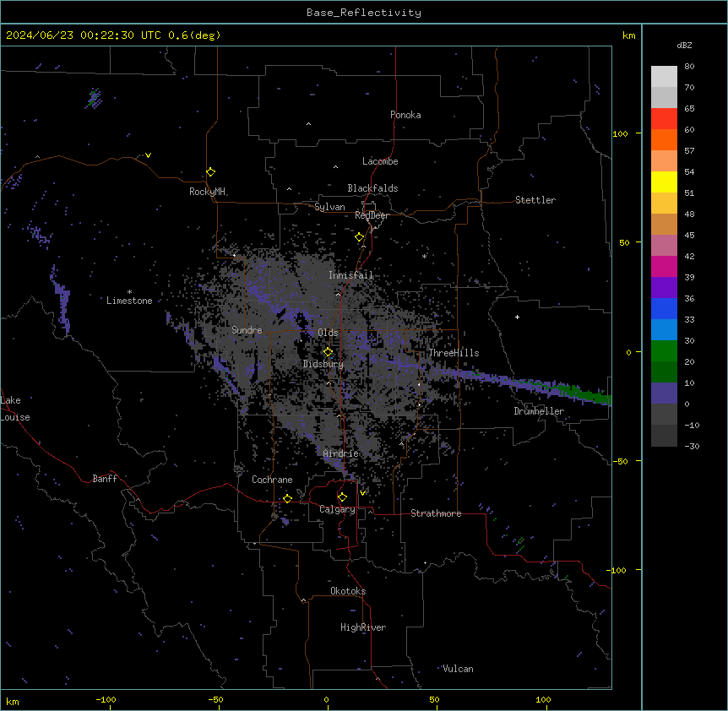
Task: Click the RockyMH label
Action: [207, 192]
